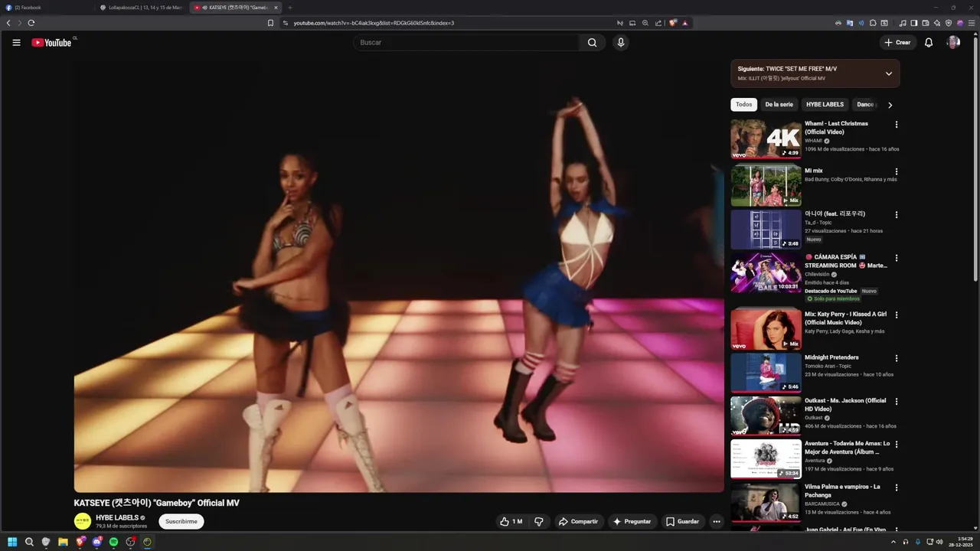The height and width of the screenshot is (551, 980).
Task: Open a new browser tab
Action: [290, 8]
